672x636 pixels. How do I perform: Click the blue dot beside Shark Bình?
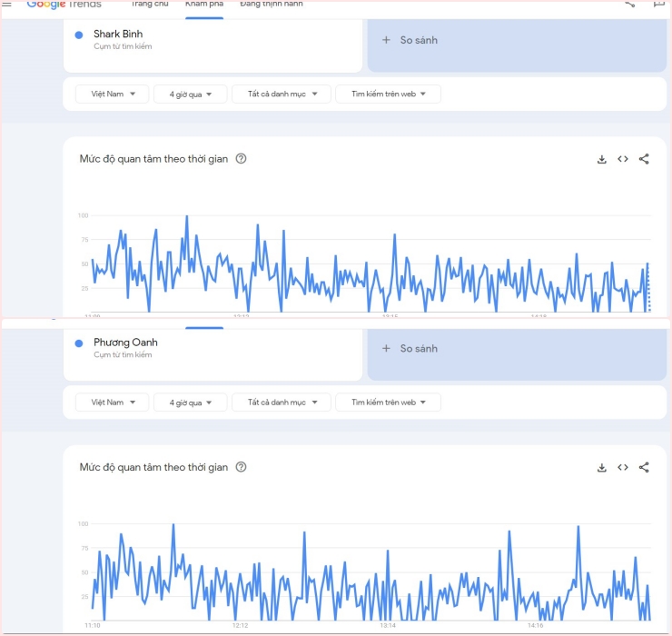pos(79,35)
